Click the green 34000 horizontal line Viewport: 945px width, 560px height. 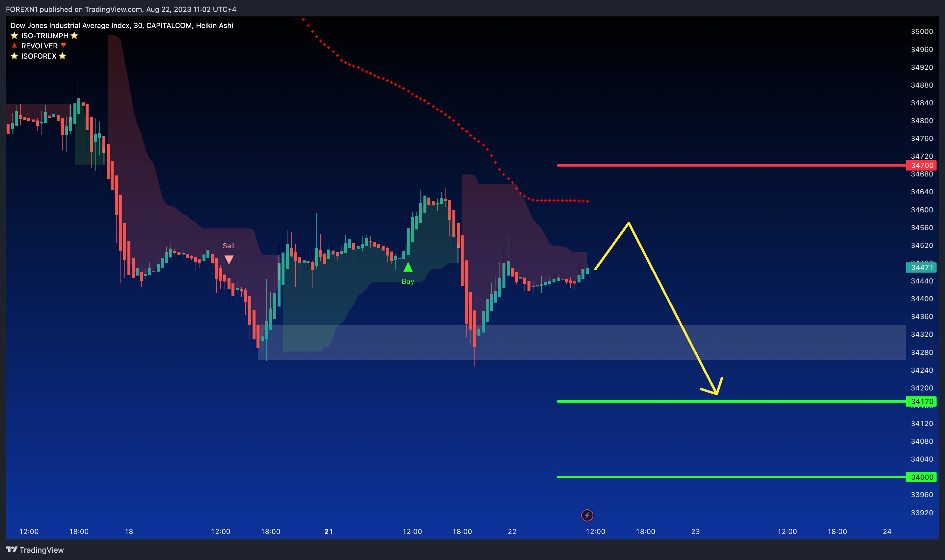coord(731,477)
